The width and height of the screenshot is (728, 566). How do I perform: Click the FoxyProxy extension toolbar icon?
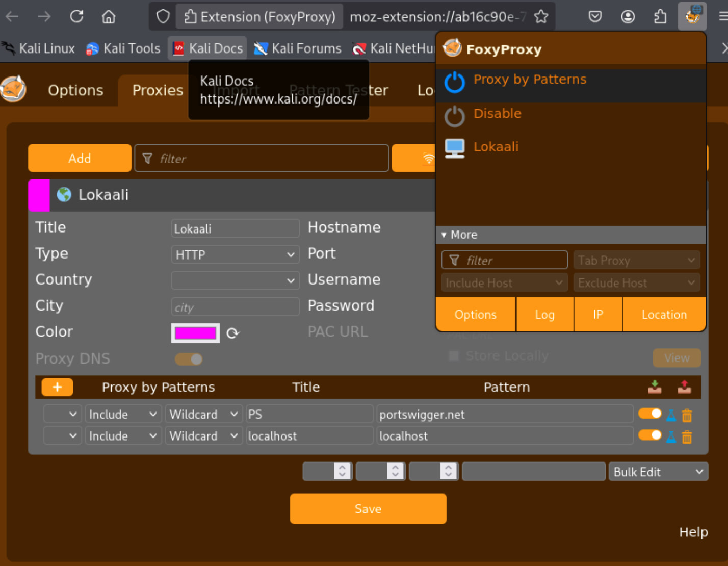coord(692,16)
